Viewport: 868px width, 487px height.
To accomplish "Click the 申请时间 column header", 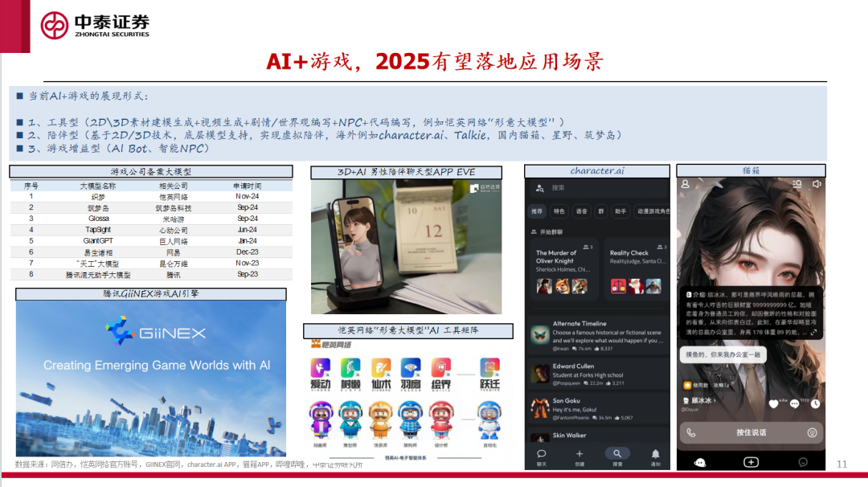I will 247,186.
